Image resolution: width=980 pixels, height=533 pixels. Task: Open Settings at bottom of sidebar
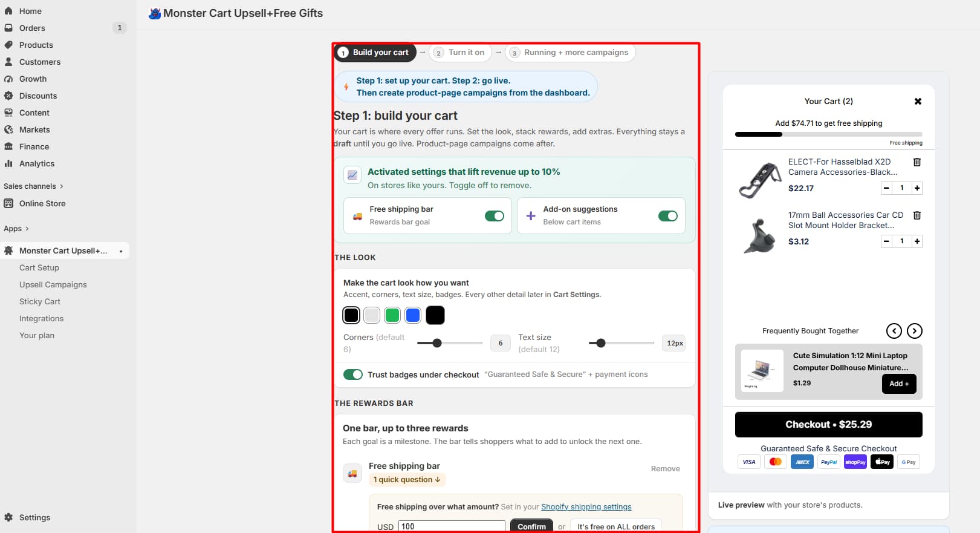click(34, 517)
